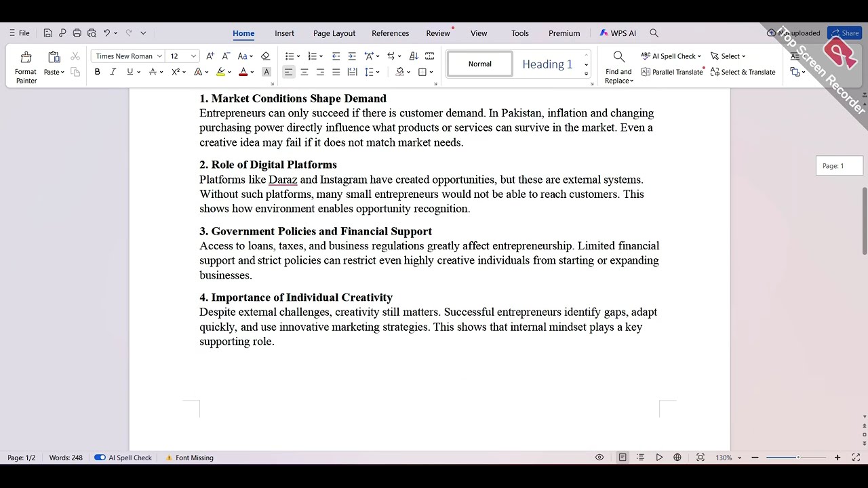The width and height of the screenshot is (868, 488).
Task: Click the Font Missing warning
Action: [x=189, y=457]
